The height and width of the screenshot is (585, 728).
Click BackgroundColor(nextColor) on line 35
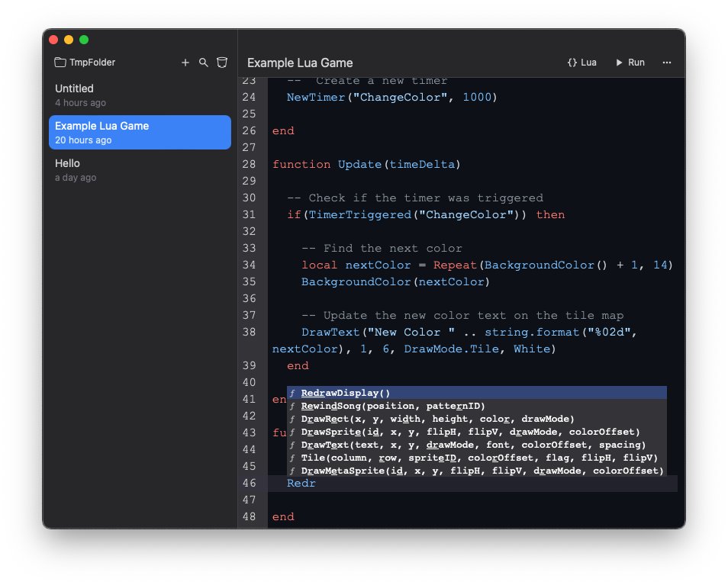tap(395, 281)
